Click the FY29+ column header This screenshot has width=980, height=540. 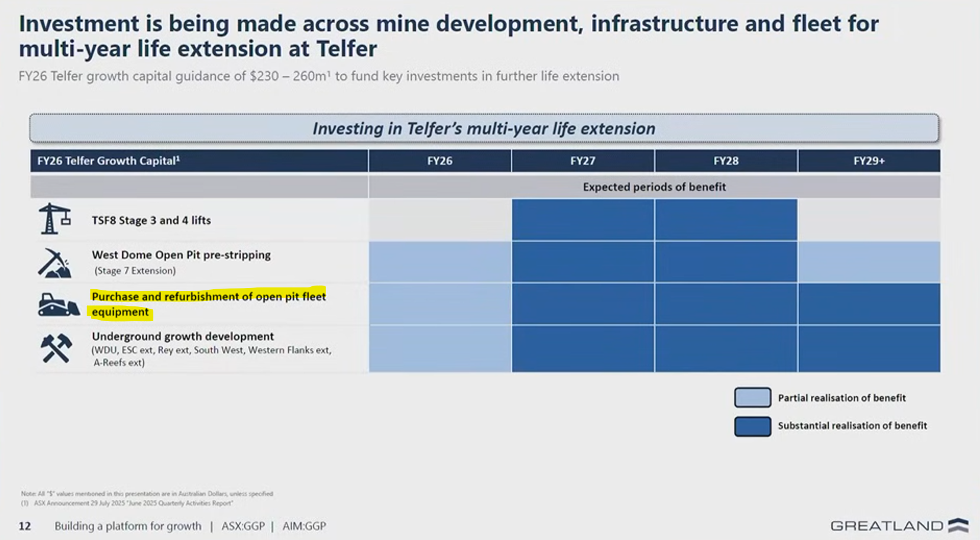point(869,161)
